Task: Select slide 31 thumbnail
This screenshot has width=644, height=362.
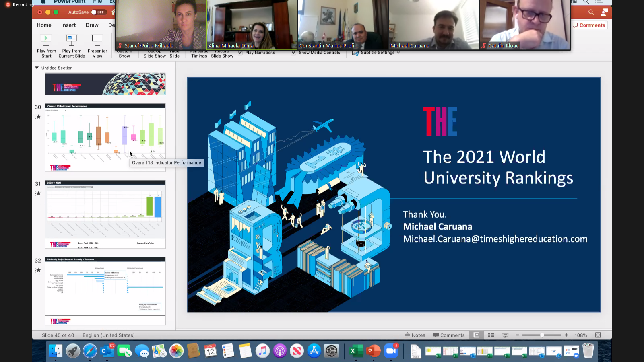Action: (105, 214)
